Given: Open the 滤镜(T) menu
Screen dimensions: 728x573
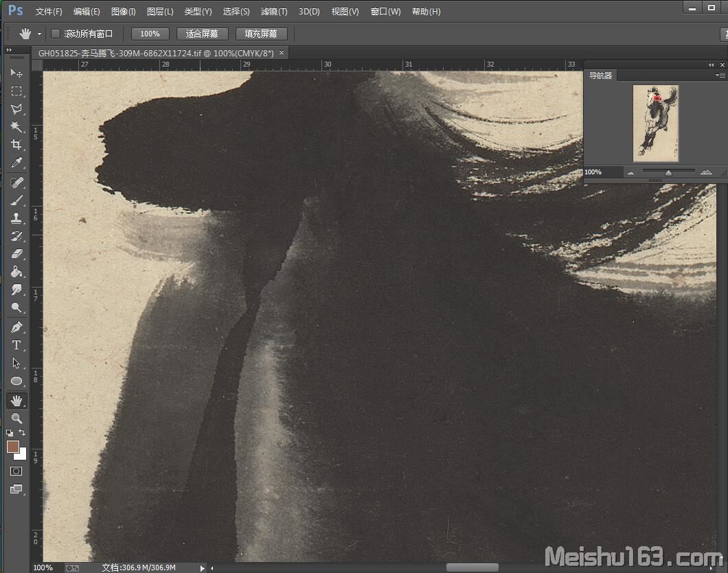Looking at the screenshot, I should point(274,12).
